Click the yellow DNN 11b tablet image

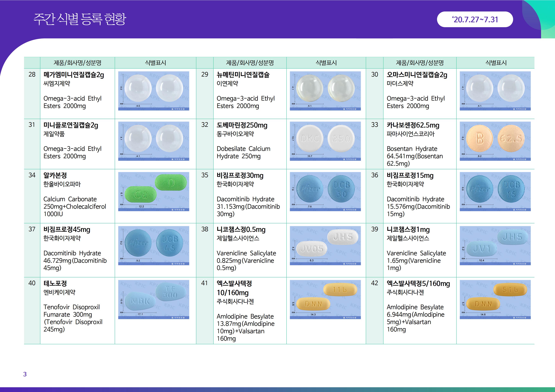(325, 300)
